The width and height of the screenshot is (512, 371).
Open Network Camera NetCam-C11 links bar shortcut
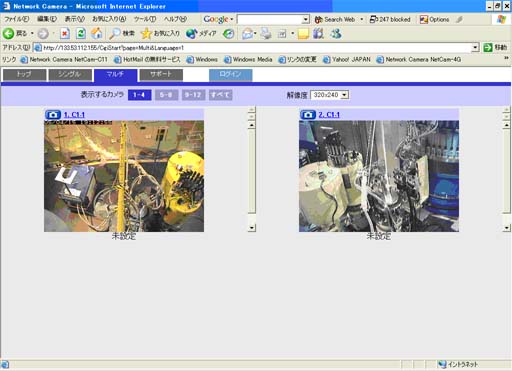click(64, 60)
